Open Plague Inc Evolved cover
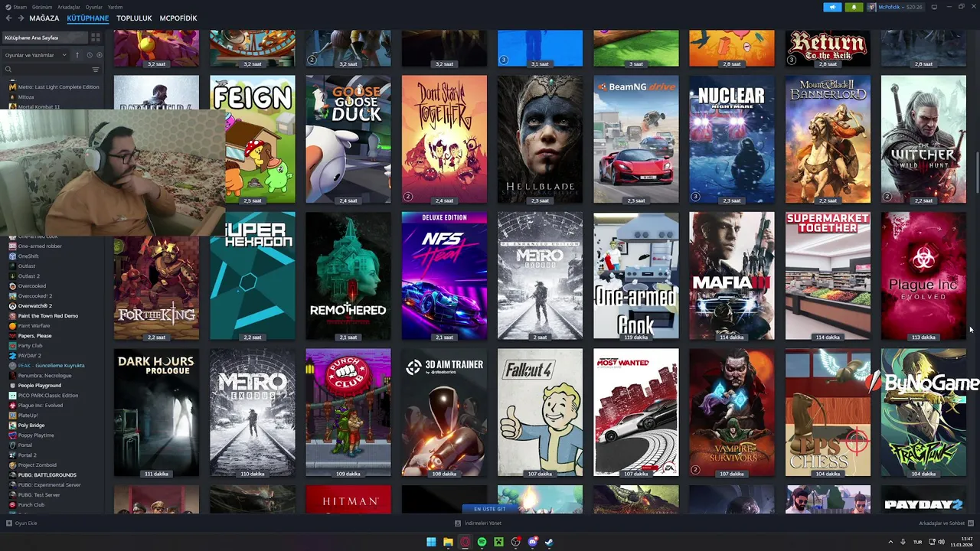980x551 pixels. [923, 276]
